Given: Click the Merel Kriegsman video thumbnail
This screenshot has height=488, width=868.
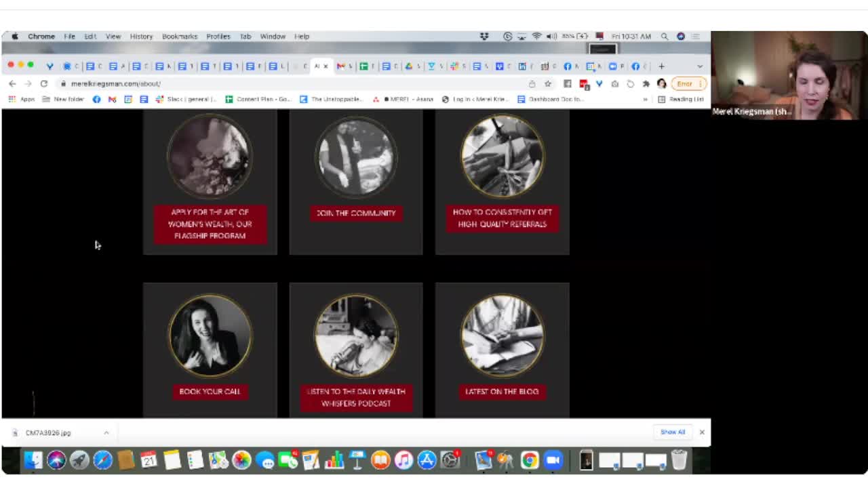Looking at the screenshot, I should [x=789, y=75].
